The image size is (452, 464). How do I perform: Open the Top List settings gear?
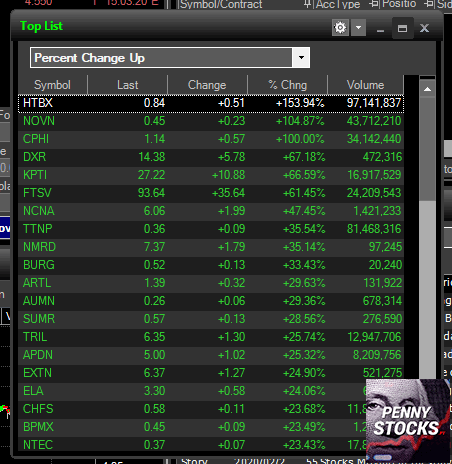pos(340,28)
